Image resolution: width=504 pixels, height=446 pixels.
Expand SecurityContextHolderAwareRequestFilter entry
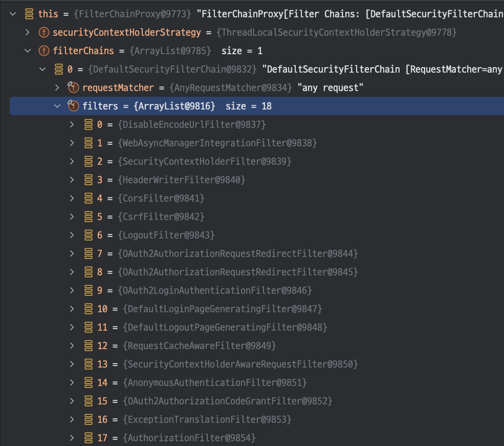pos(72,364)
